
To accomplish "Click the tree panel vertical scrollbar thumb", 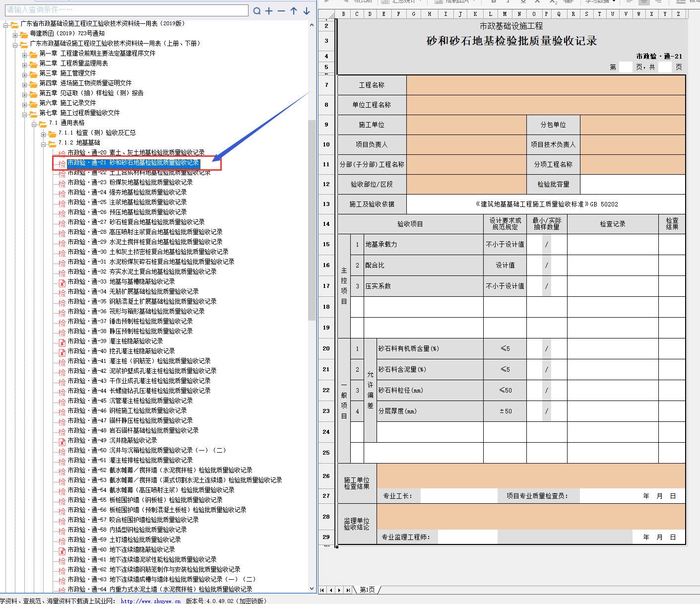I will [312, 221].
